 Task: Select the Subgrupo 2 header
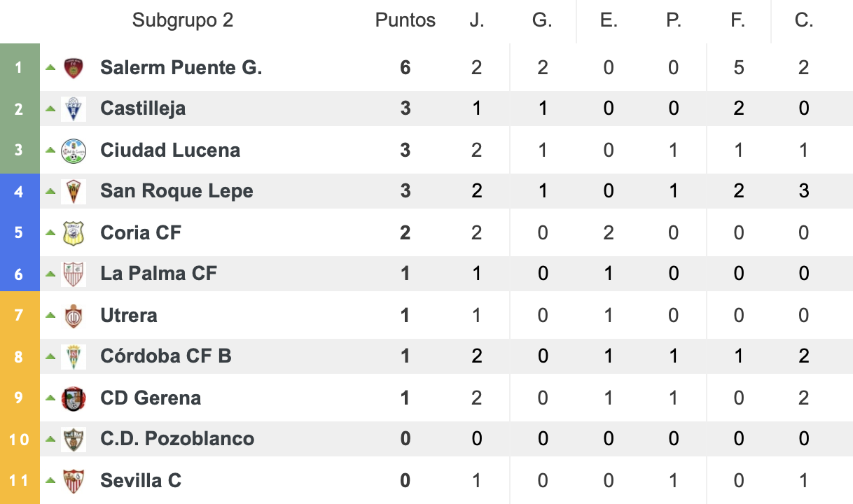coord(183,20)
